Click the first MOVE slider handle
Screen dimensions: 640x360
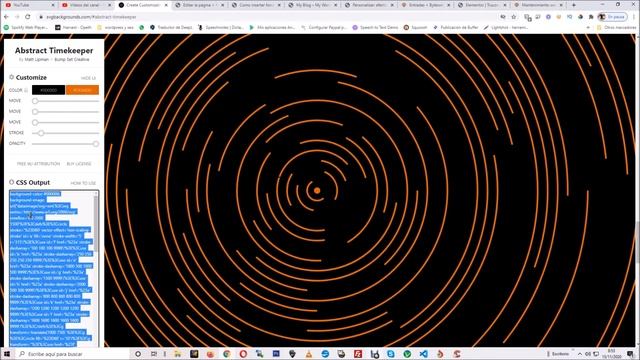click(35, 101)
